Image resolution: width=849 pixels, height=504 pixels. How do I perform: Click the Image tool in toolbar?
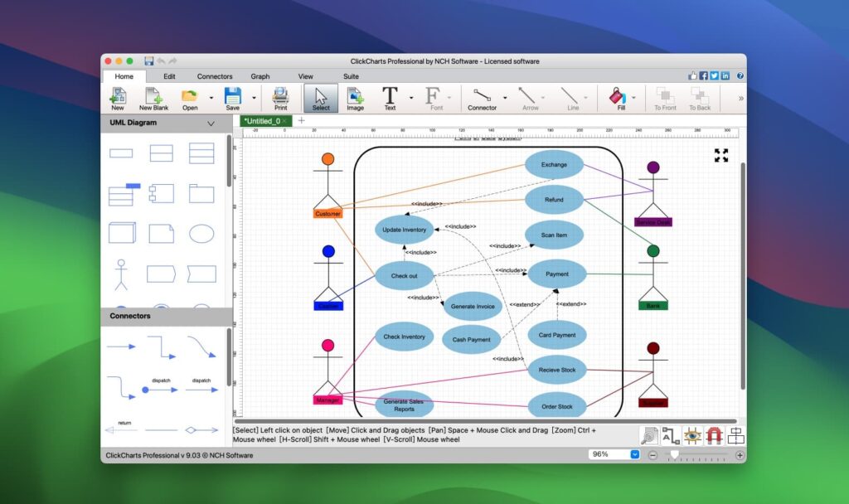[355, 99]
